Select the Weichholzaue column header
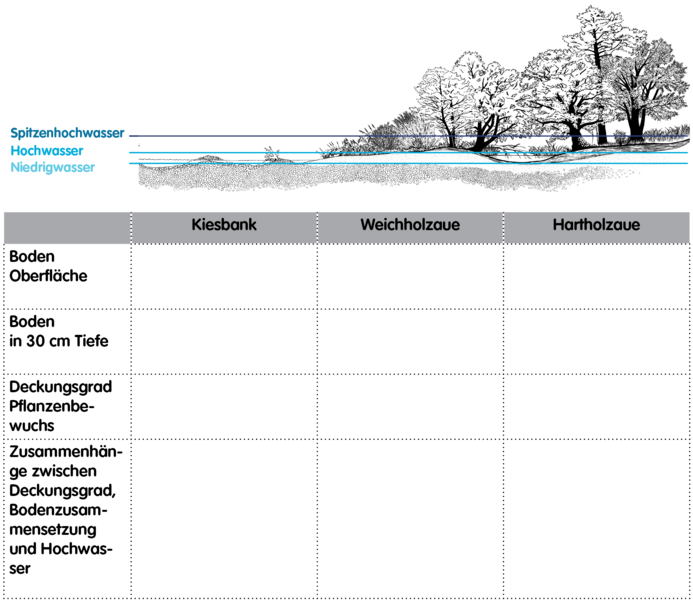Image resolution: width=693 pixels, height=600 pixels. click(410, 224)
